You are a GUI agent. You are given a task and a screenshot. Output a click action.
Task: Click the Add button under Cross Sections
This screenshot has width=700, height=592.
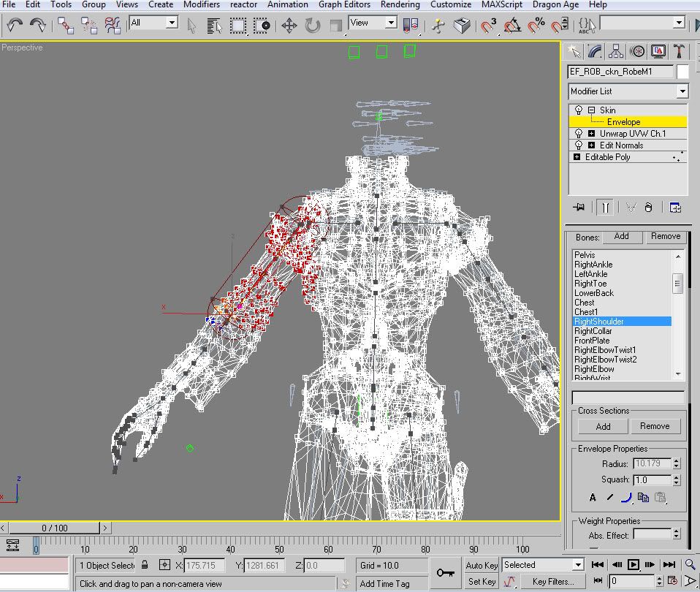(603, 426)
